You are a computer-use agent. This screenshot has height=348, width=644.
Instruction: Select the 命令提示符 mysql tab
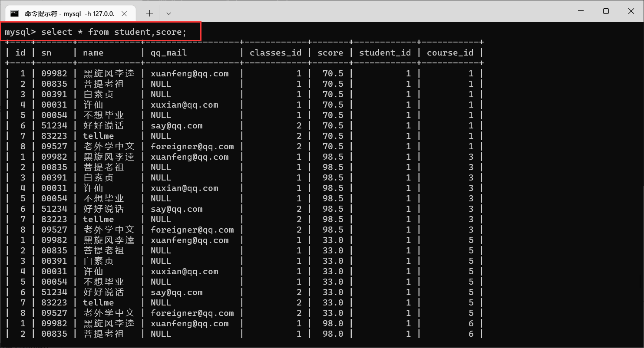pyautogui.click(x=70, y=13)
